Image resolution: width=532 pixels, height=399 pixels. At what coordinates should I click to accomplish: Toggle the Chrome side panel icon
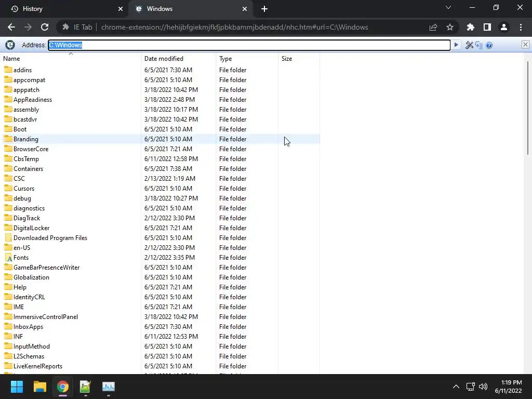pos(487,27)
